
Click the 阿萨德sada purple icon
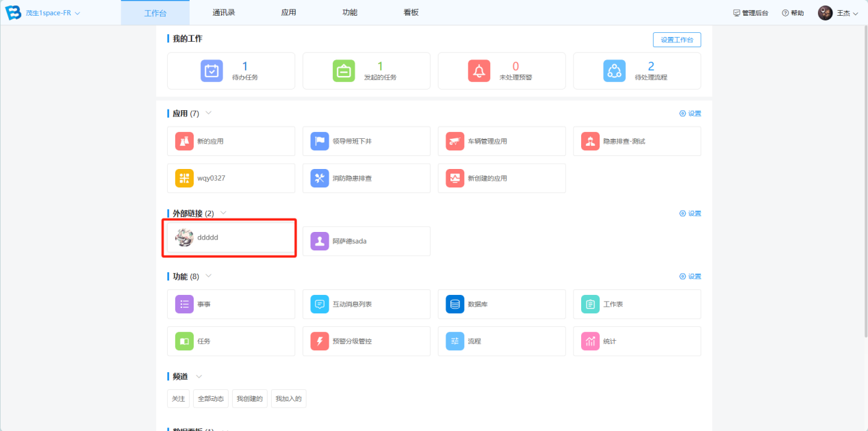(320, 241)
